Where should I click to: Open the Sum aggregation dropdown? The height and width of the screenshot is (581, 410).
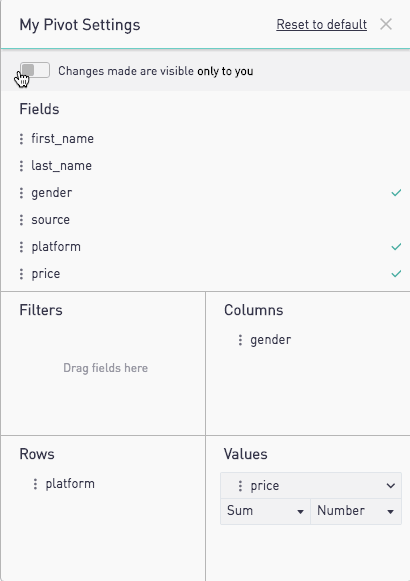265,511
